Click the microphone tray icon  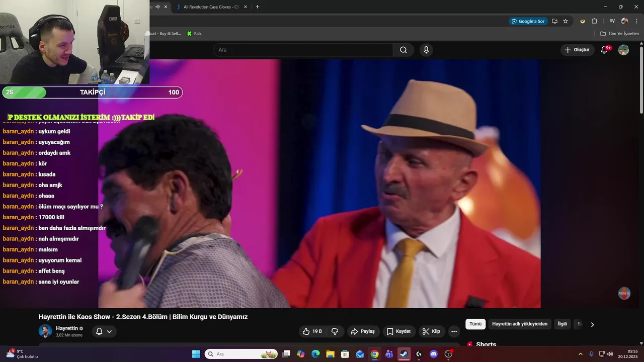pos(591,354)
